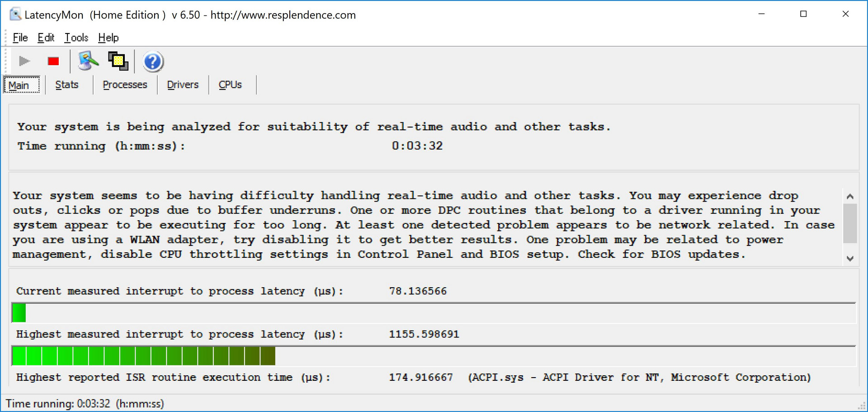Click the scrollbar thumb in report box
The image size is (868, 412).
click(850, 223)
